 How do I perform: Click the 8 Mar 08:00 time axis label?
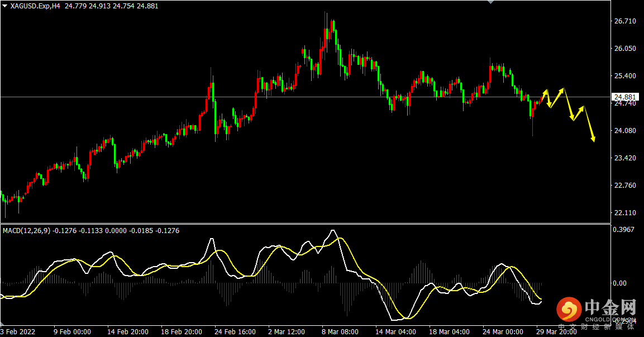click(340, 331)
